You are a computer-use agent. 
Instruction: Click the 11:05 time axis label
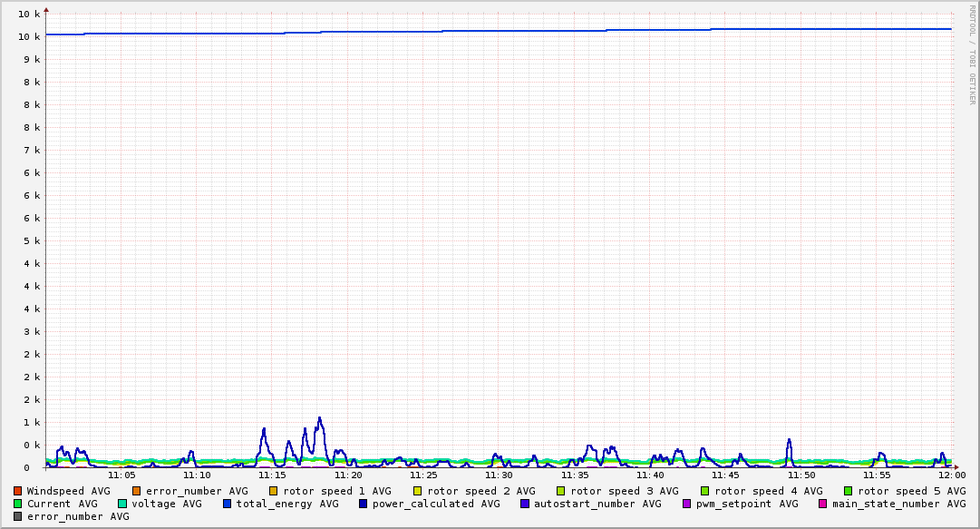121,475
